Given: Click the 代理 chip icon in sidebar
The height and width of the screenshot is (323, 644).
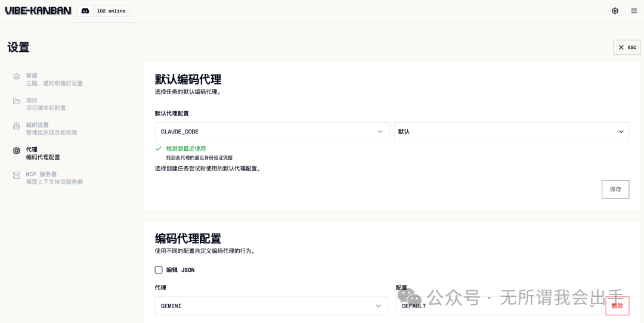Looking at the screenshot, I should coord(17,151).
